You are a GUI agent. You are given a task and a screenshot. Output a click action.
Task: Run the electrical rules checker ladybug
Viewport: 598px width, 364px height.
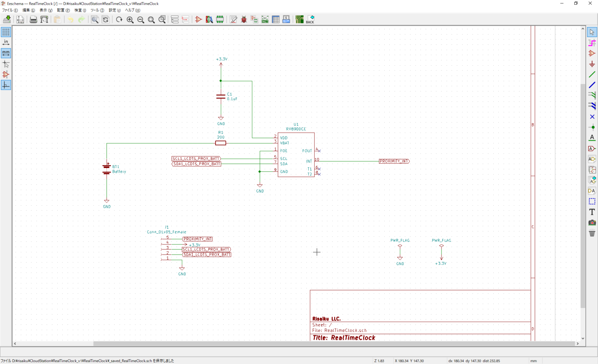pyautogui.click(x=244, y=19)
